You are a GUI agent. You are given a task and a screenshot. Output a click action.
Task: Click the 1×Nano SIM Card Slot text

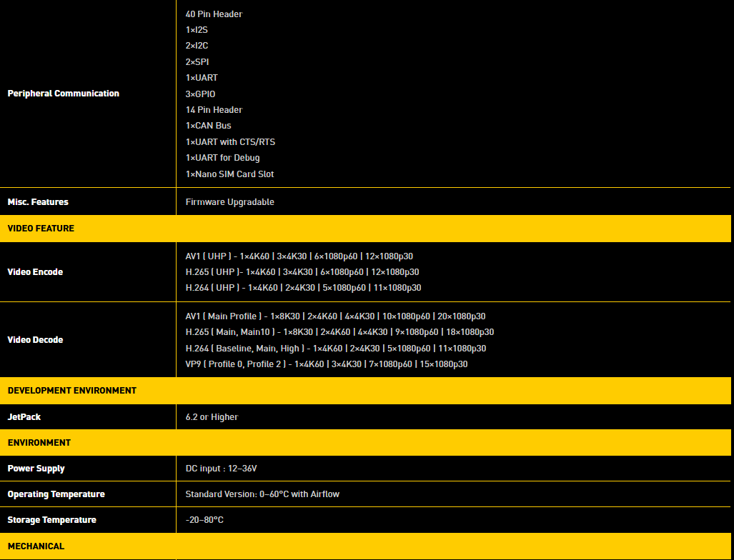(229, 174)
